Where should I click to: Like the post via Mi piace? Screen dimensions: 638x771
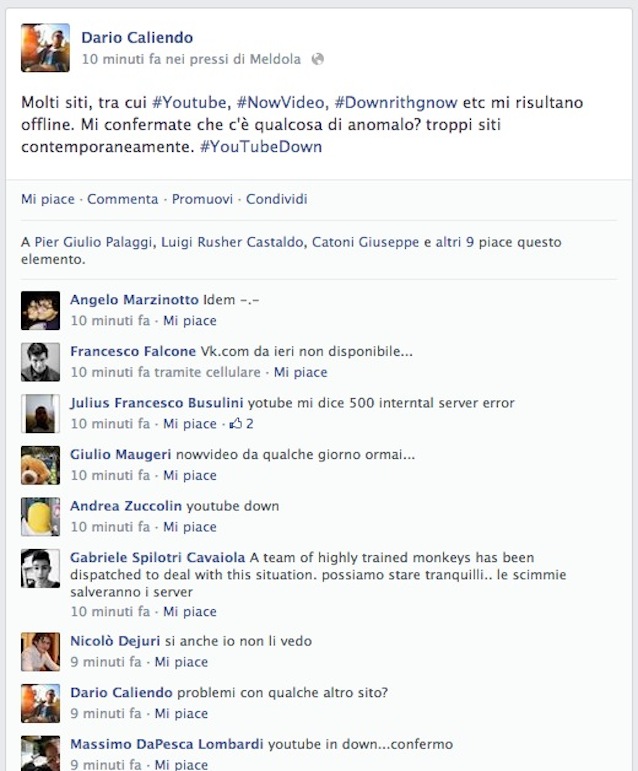coord(48,199)
